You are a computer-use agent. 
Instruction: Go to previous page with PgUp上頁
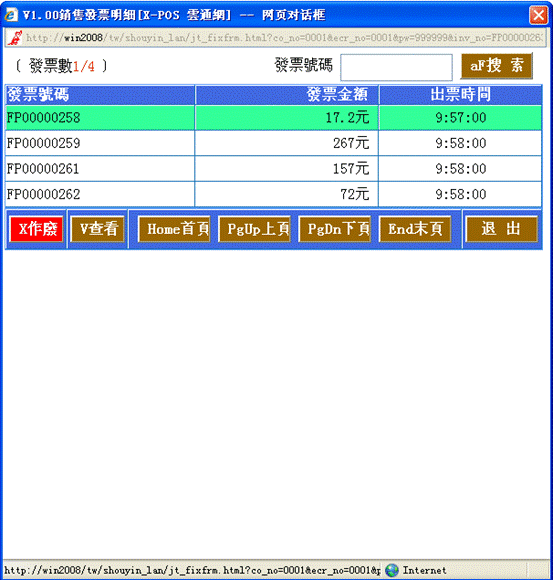(x=254, y=229)
